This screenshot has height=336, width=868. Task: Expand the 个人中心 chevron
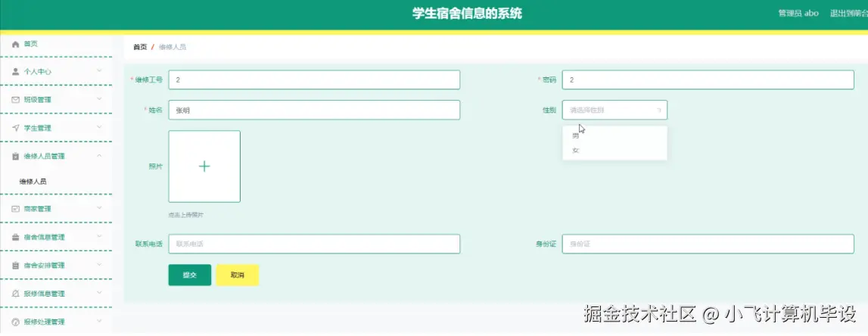pos(99,70)
